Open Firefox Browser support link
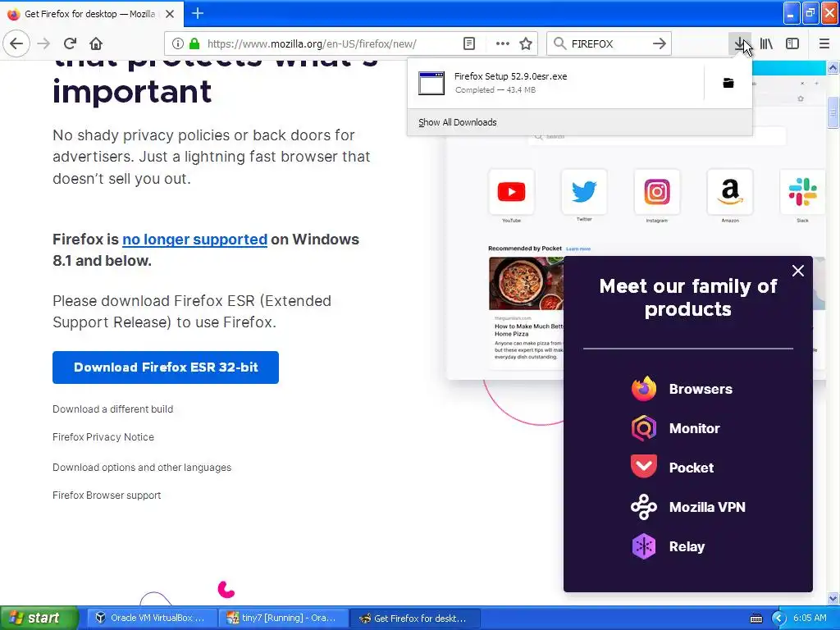The height and width of the screenshot is (630, 840). 107,495
